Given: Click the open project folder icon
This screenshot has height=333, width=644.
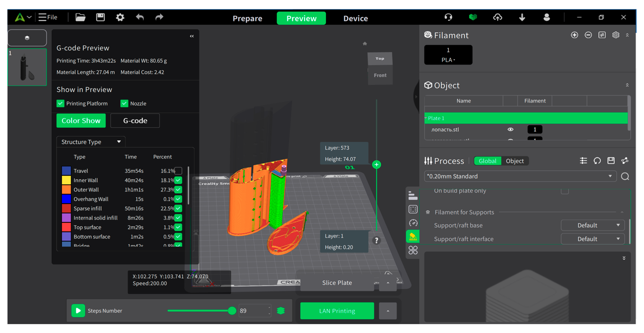Looking at the screenshot, I should coord(80,17).
